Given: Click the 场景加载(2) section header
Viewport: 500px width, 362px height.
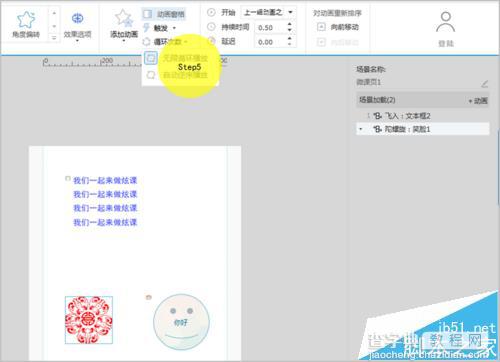Looking at the screenshot, I should (x=422, y=100).
